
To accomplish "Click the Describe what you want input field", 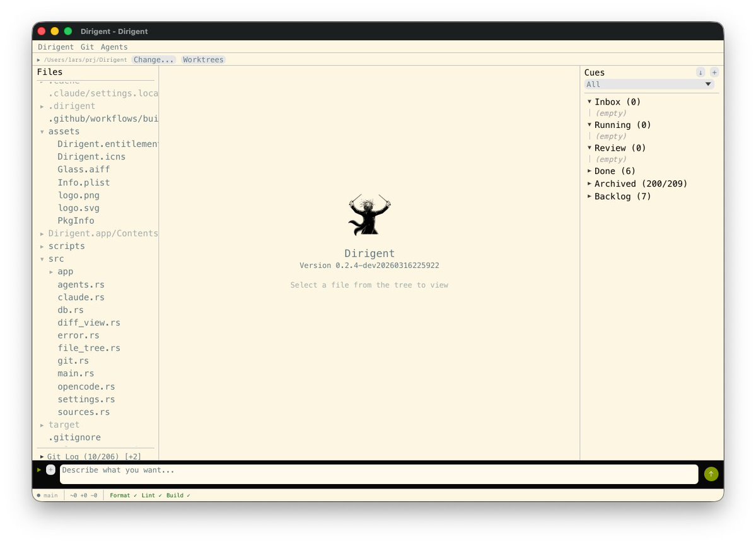I will coord(379,474).
